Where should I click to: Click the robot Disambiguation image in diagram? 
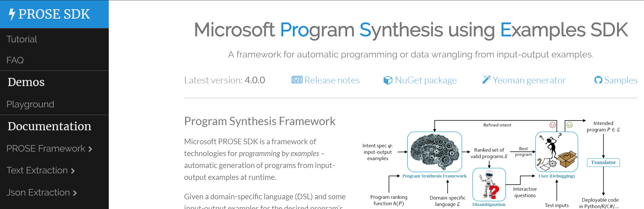tap(489, 184)
